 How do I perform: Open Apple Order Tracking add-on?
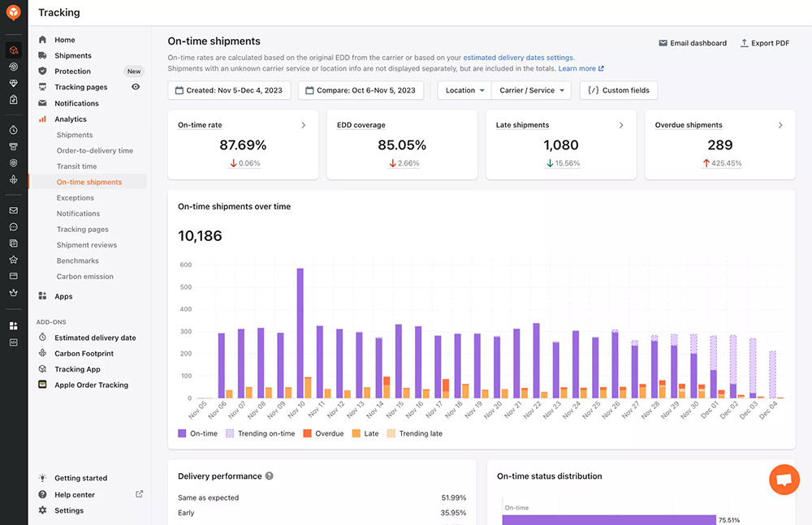tap(91, 385)
